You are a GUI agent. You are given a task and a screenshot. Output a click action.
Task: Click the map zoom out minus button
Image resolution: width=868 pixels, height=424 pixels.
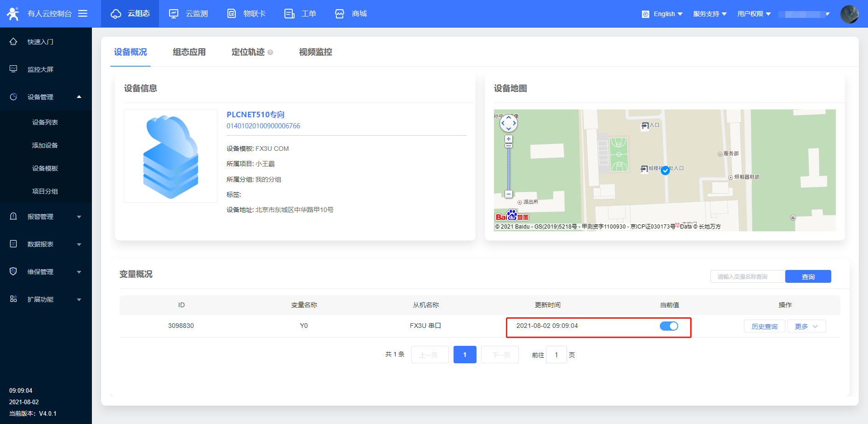point(508,194)
